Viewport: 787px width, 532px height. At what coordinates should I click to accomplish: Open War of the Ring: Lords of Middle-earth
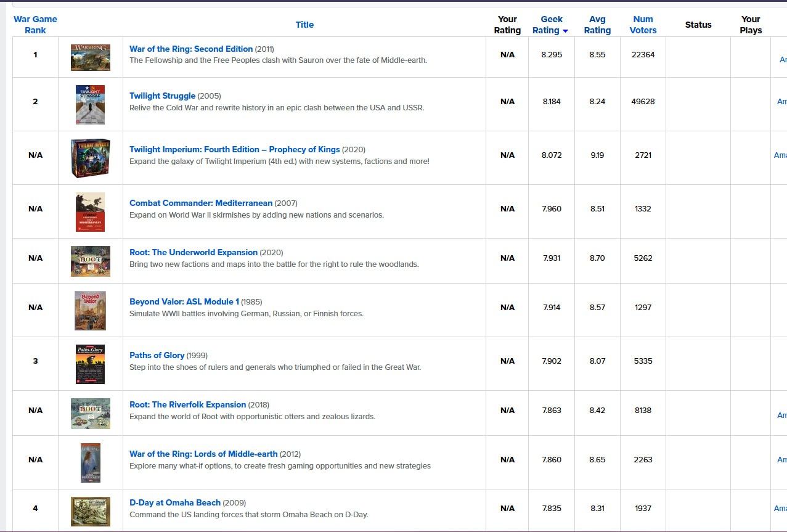[x=203, y=454]
